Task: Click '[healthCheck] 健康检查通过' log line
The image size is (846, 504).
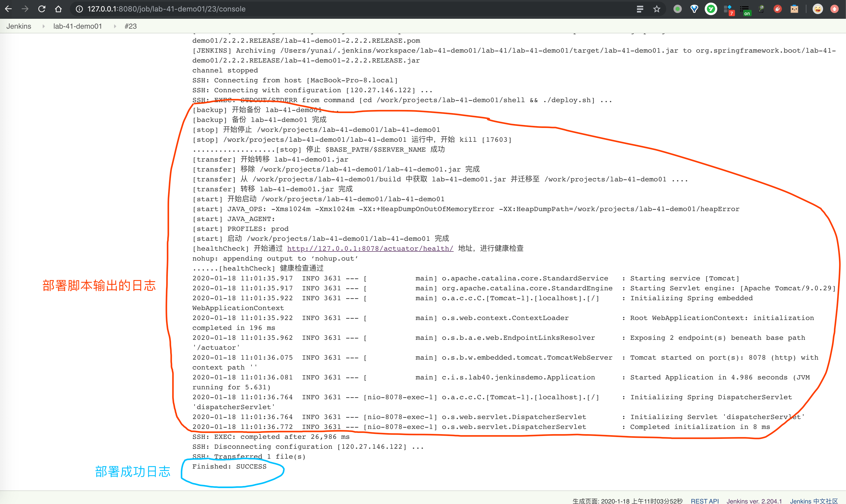Action: pos(258,268)
